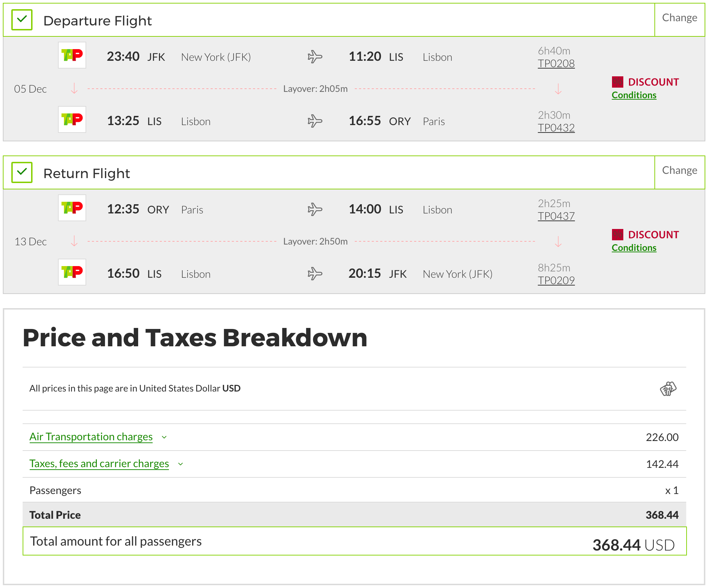
Task: Open the Air Transportation charges breakdown link
Action: point(91,437)
